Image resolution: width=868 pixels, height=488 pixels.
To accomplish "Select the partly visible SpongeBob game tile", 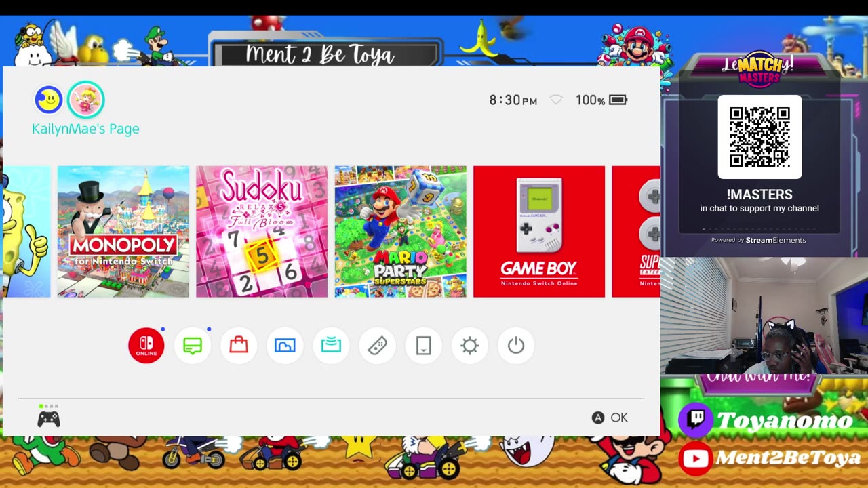I will click(26, 231).
